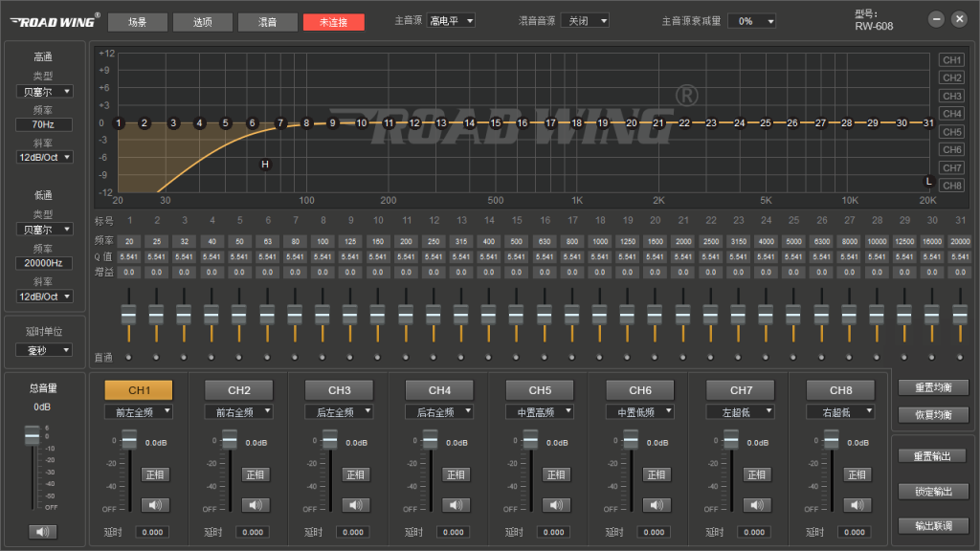Mute CH8 using its speaker icon
This screenshot has height=551, width=980.
857,505
